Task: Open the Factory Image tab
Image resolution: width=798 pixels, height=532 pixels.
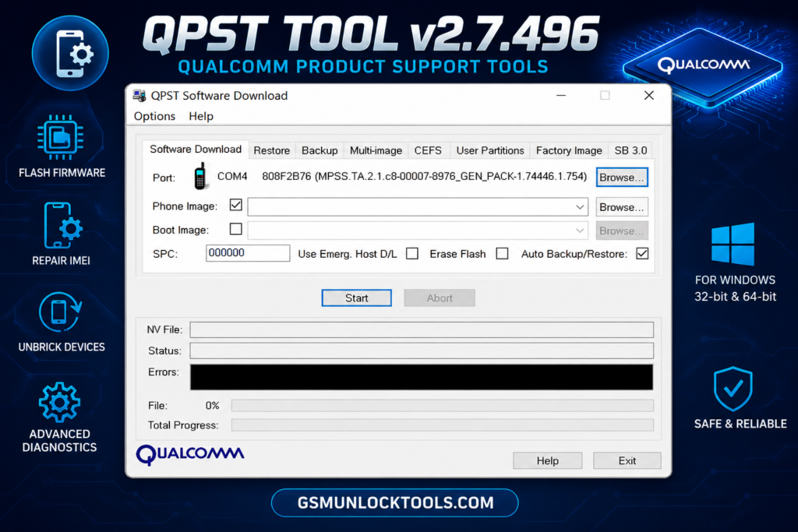Action: 569,150
